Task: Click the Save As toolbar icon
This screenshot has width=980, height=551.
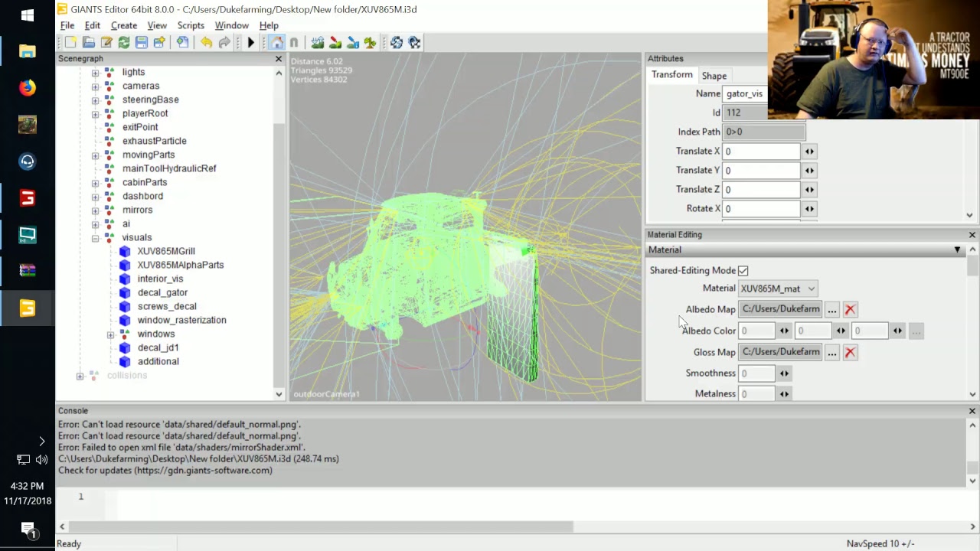Action: click(x=159, y=43)
